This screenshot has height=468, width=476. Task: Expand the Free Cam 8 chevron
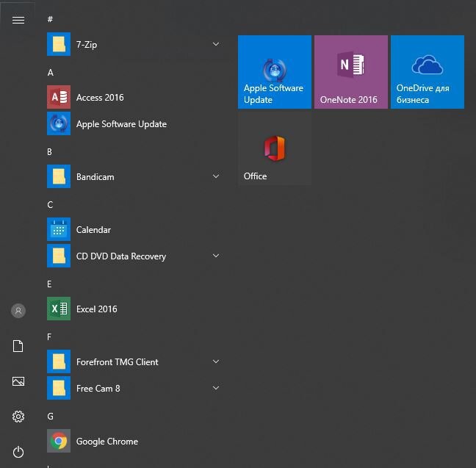click(x=216, y=388)
